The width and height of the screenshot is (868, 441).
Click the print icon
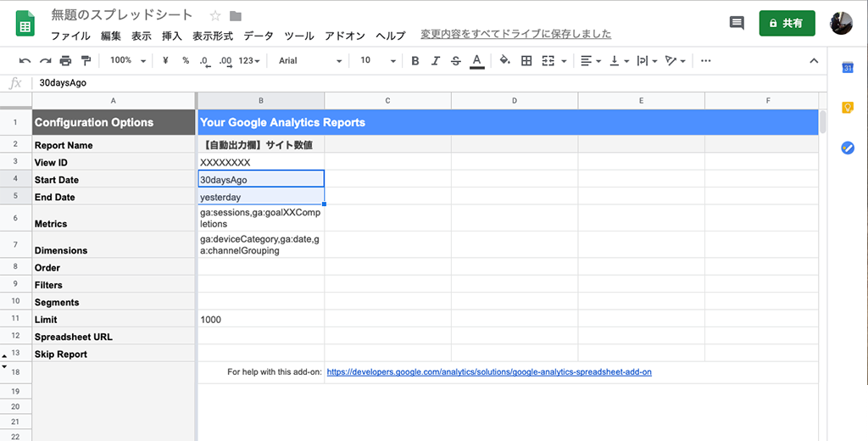(x=65, y=61)
